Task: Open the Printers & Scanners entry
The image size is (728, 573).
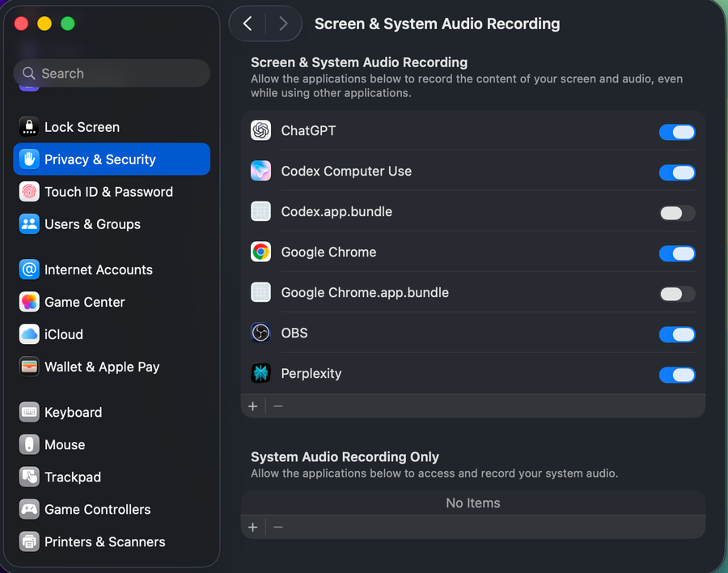Action: click(112, 541)
